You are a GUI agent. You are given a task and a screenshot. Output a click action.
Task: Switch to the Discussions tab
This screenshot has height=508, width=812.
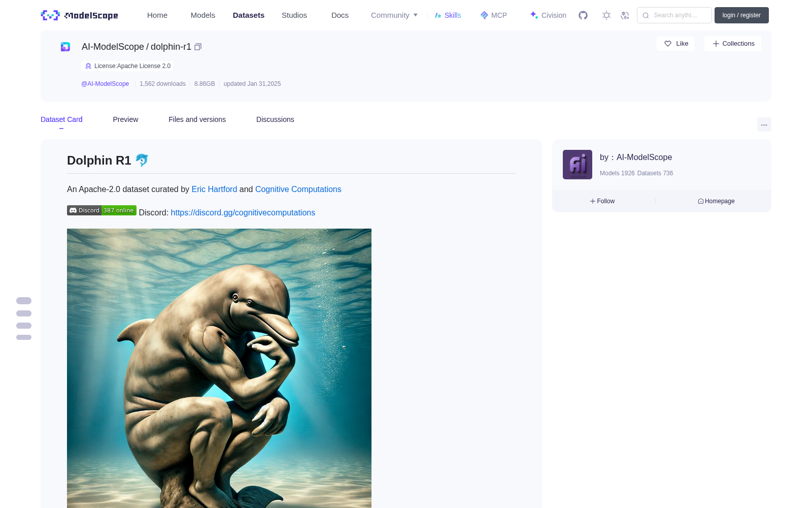point(275,119)
